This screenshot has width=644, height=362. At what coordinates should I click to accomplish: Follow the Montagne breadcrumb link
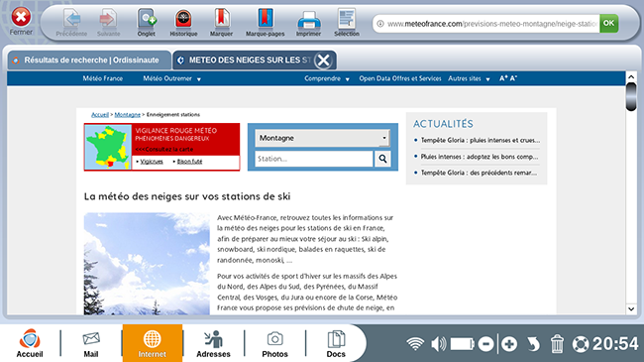click(128, 114)
